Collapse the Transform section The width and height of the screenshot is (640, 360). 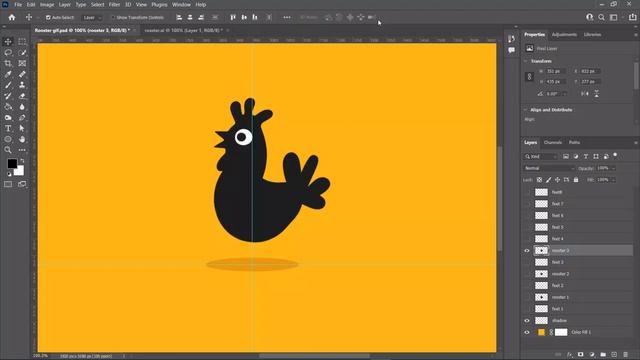click(526, 61)
